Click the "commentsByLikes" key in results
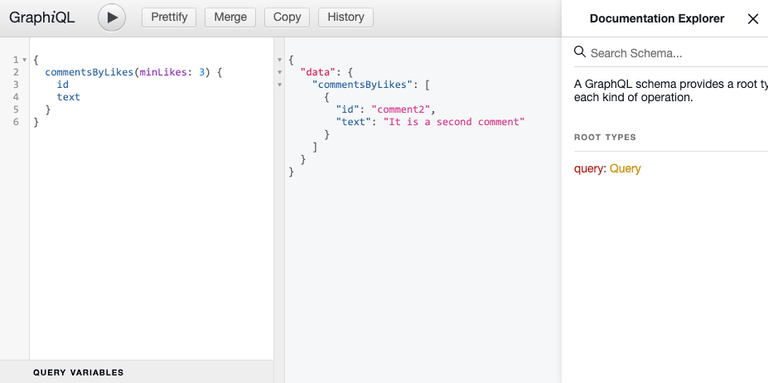The height and width of the screenshot is (383, 768). (362, 85)
